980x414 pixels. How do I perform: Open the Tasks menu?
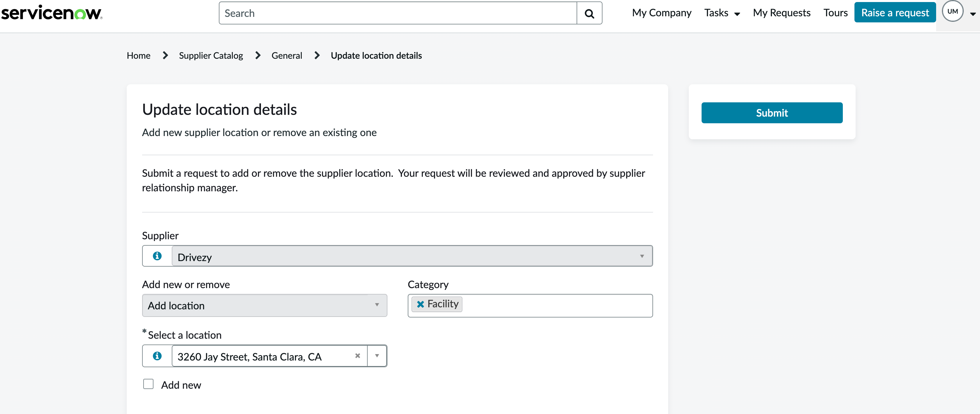pyautogui.click(x=722, y=13)
